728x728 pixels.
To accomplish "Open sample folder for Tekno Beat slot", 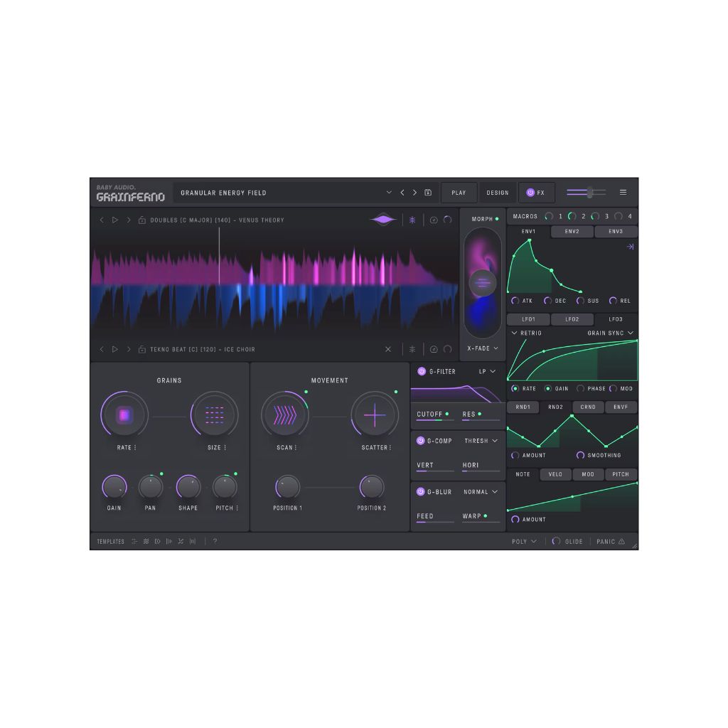I will tap(142, 349).
